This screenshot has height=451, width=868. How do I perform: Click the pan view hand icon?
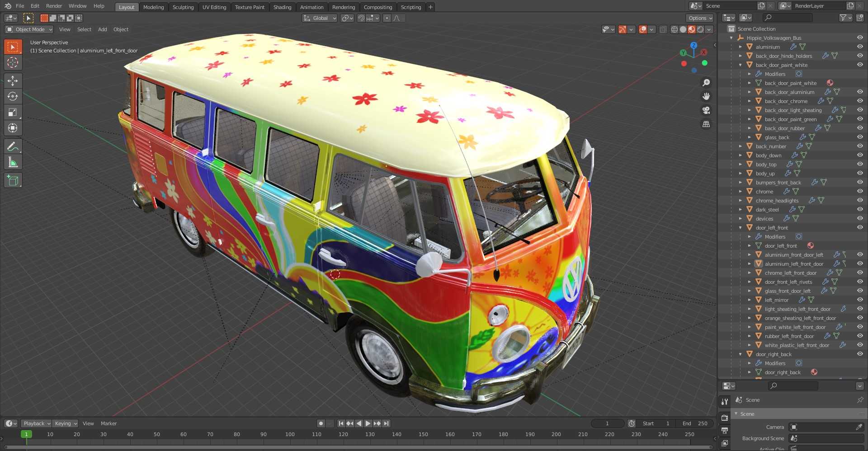click(x=706, y=96)
